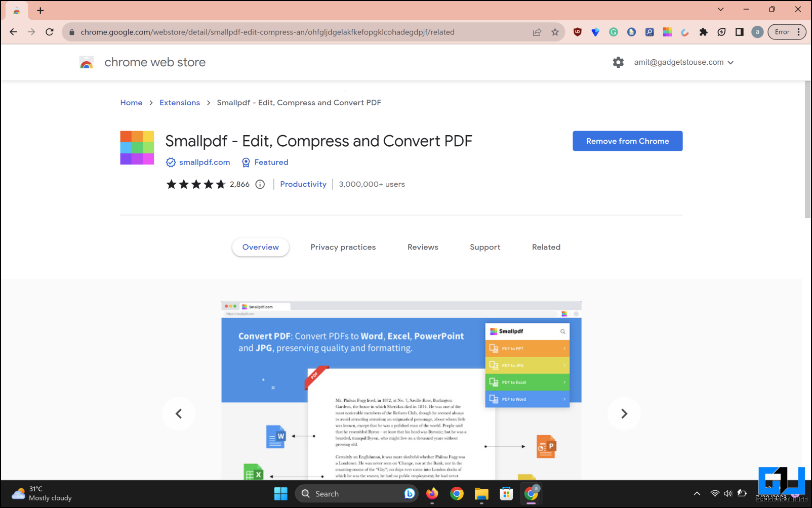Open the Smallpdf colorful grid extension icon
The height and width of the screenshot is (508, 812).
pos(668,32)
